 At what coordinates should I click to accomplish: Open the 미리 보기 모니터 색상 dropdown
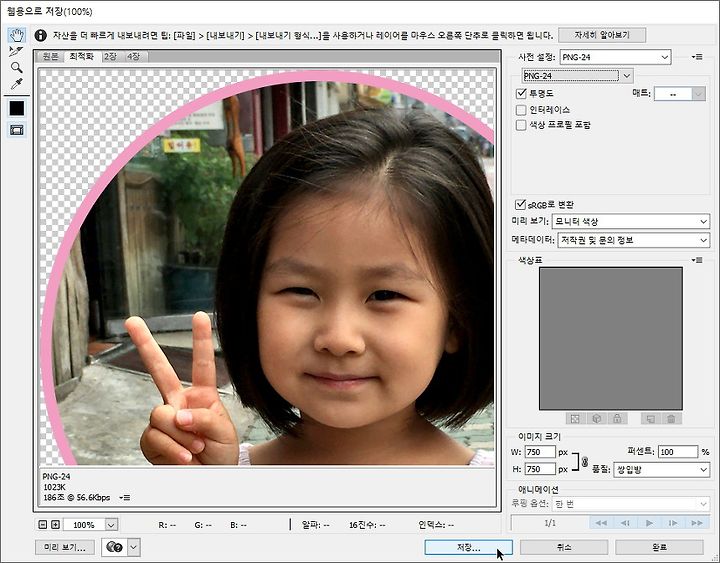click(630, 221)
